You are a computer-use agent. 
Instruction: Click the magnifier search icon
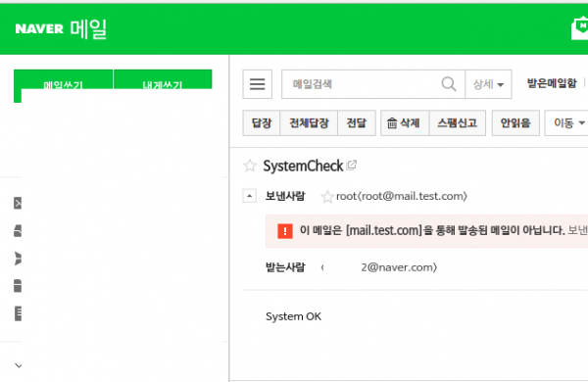(449, 84)
